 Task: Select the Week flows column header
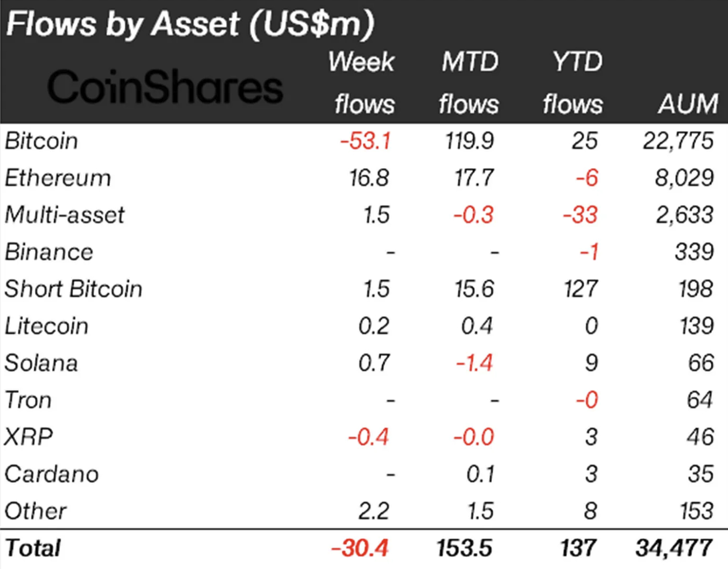pos(363,82)
